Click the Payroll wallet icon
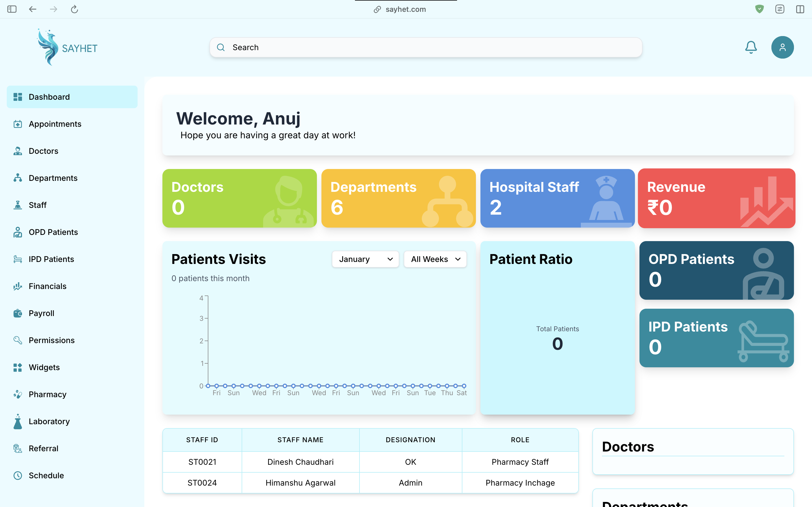This screenshot has height=507, width=812. (x=18, y=313)
